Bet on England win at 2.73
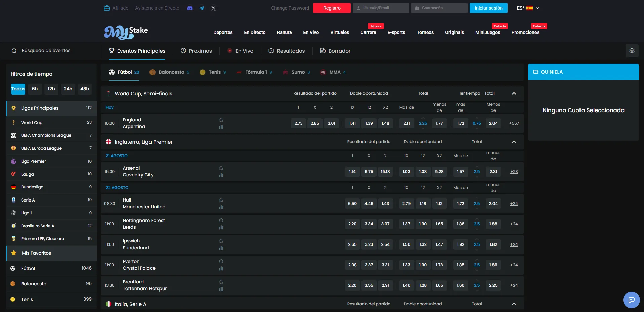The width and height of the screenshot is (644, 312). coord(298,123)
